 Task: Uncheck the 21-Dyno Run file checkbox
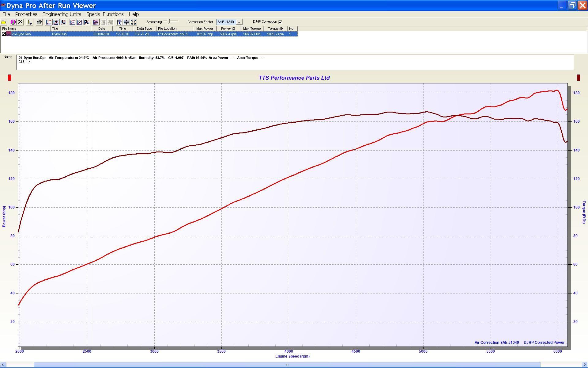[x=4, y=34]
